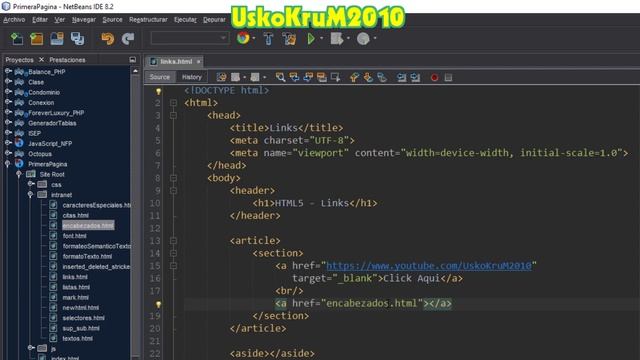The width and height of the screenshot is (640, 360).
Task: Open dropdown arrow beside Run Project
Action: 322,38
